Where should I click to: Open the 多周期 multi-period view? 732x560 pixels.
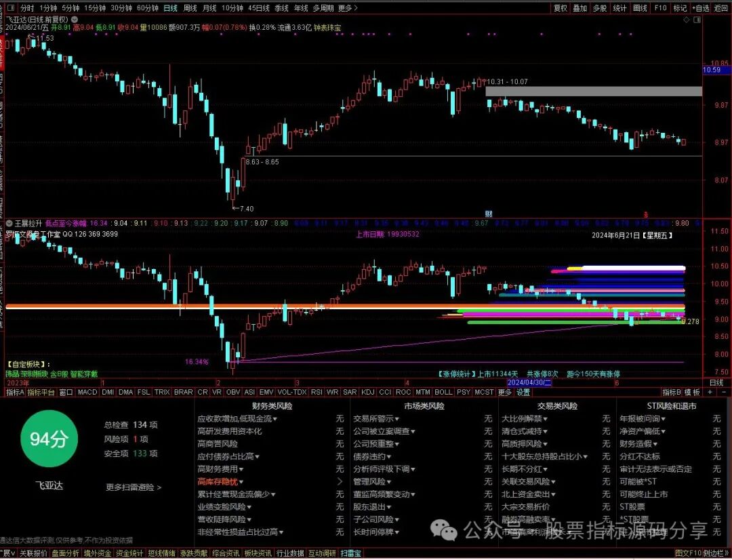tap(323, 8)
